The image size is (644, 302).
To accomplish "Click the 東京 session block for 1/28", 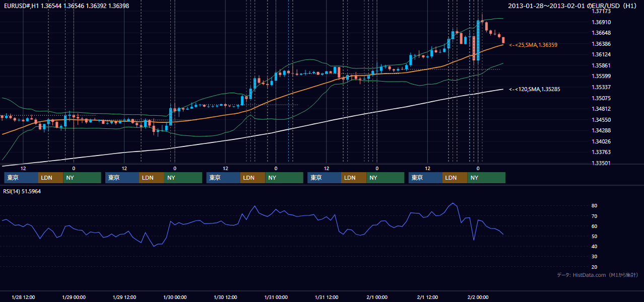I will [x=21, y=178].
